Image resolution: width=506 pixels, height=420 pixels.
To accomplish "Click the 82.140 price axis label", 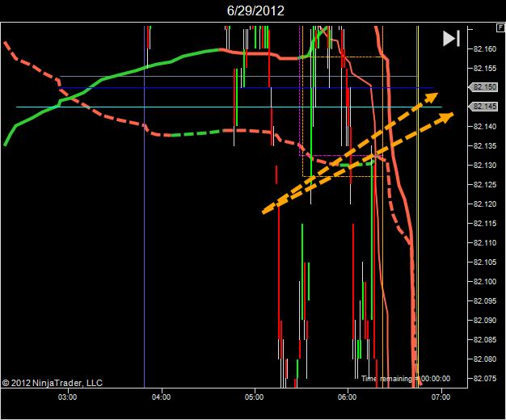I will coord(485,127).
